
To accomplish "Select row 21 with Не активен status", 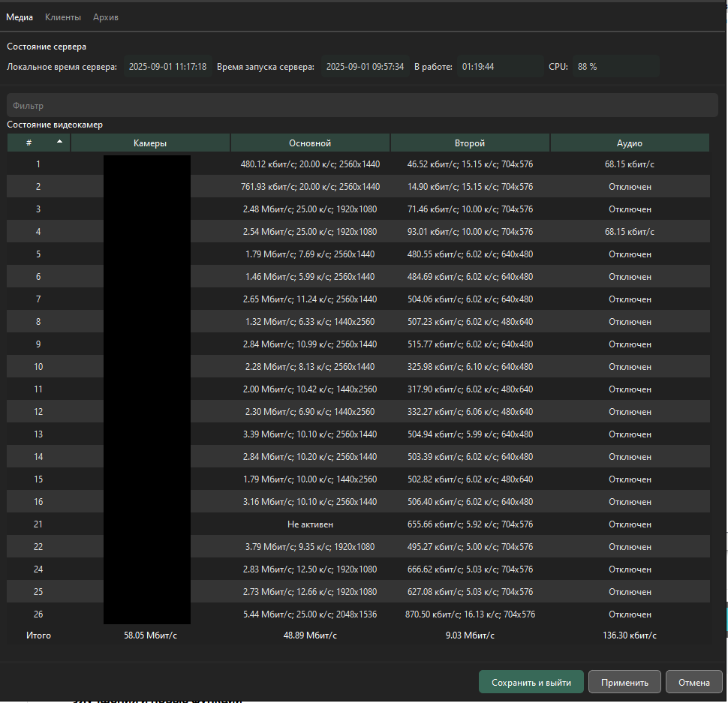I will tap(358, 524).
